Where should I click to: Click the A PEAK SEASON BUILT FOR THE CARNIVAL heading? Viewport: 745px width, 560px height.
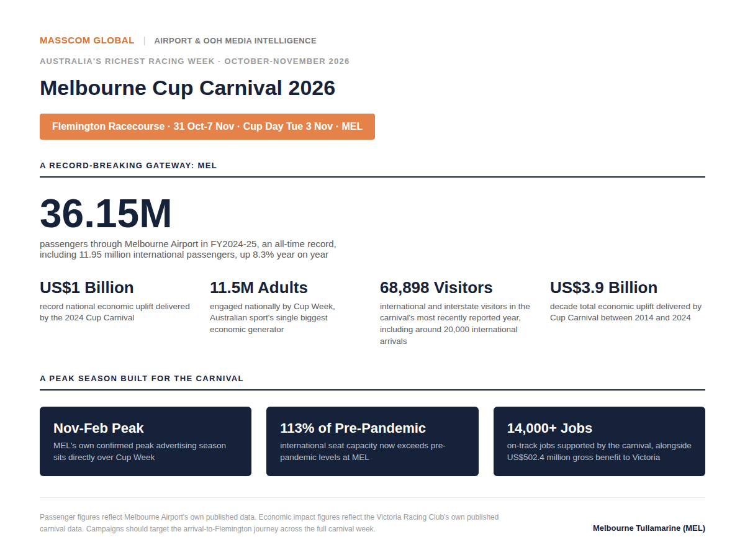(x=142, y=379)
